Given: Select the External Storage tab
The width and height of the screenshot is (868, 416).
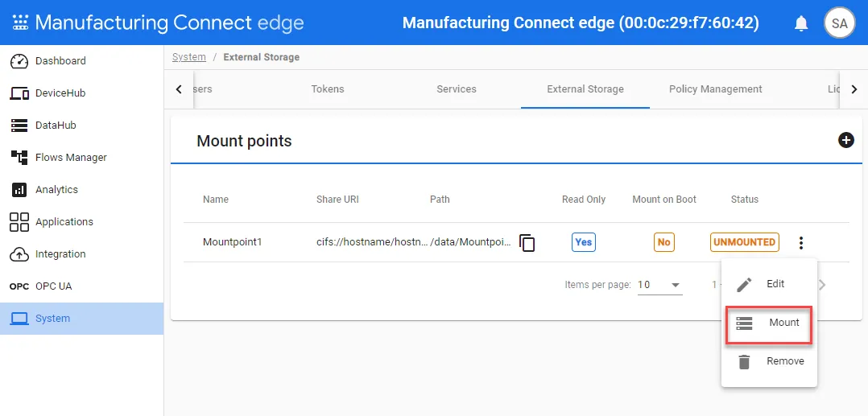Looking at the screenshot, I should (585, 89).
